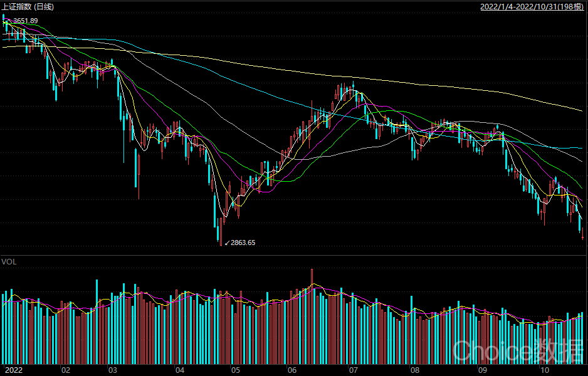Screen dimensions: 588x376
Task: Select the 07 month marker
Action: tap(353, 370)
